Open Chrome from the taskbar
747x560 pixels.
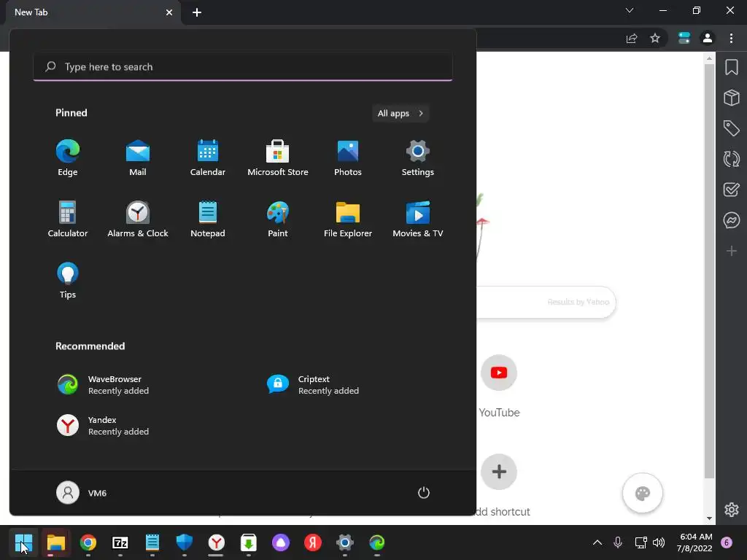click(88, 542)
